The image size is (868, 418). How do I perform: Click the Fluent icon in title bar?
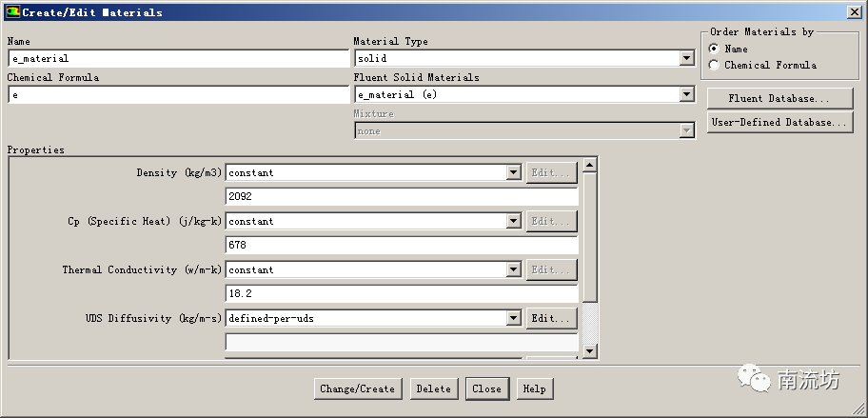tap(12, 11)
